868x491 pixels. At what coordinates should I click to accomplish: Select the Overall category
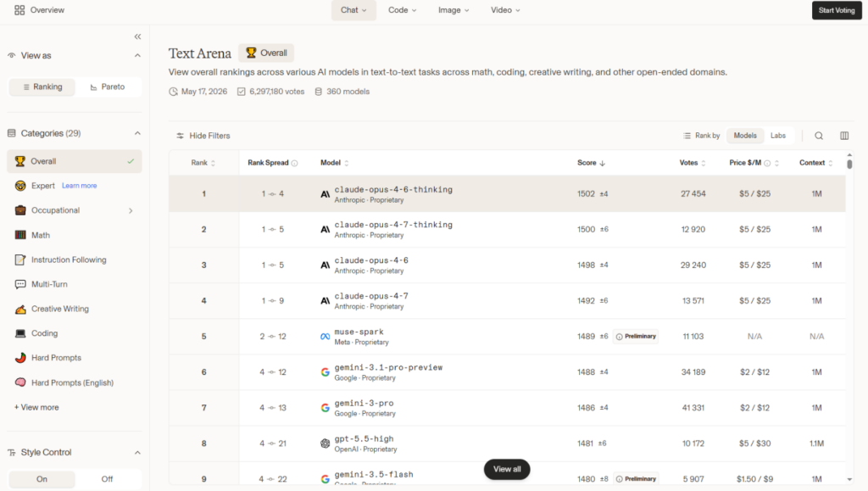pos(75,161)
